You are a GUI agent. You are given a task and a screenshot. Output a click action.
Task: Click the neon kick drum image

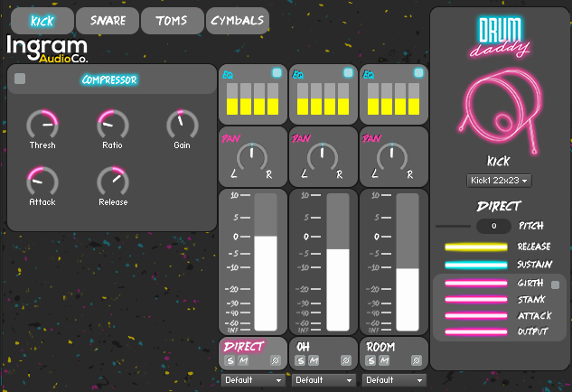click(500, 110)
